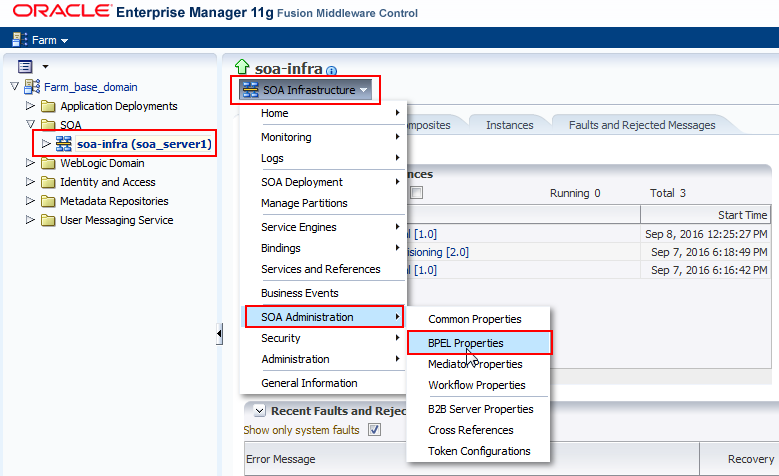Select Token Configurations in submenu
The image size is (779, 476).
(479, 451)
